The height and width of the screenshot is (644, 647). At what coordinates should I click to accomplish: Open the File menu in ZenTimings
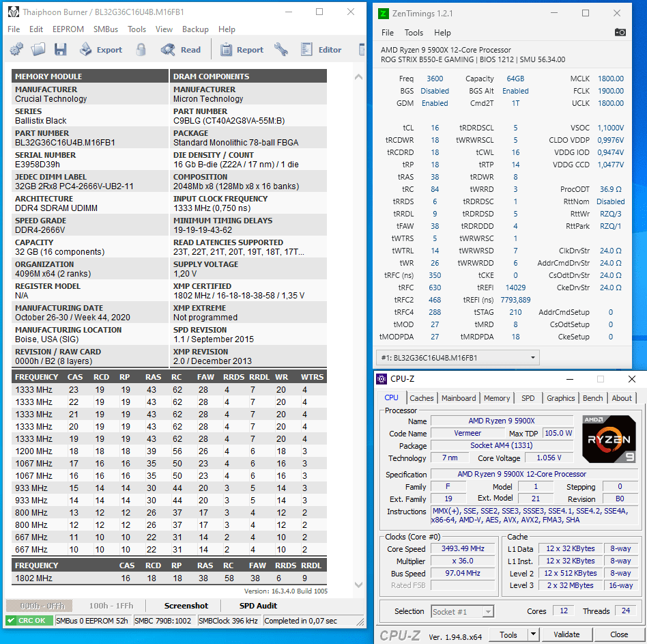388,33
